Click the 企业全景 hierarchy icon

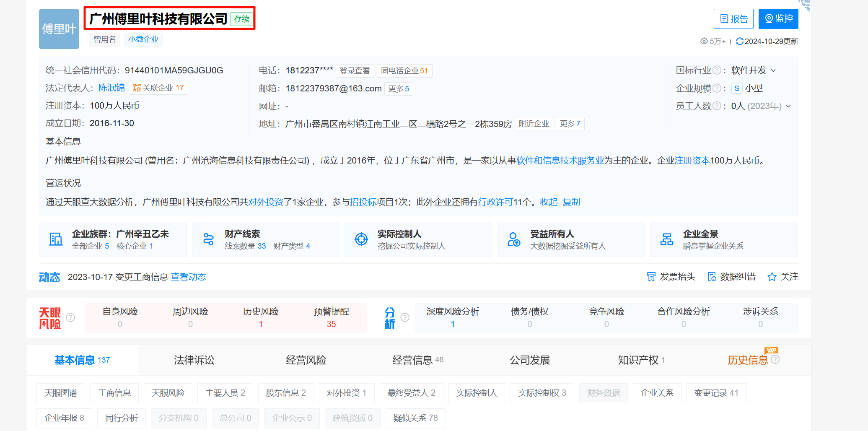point(666,239)
